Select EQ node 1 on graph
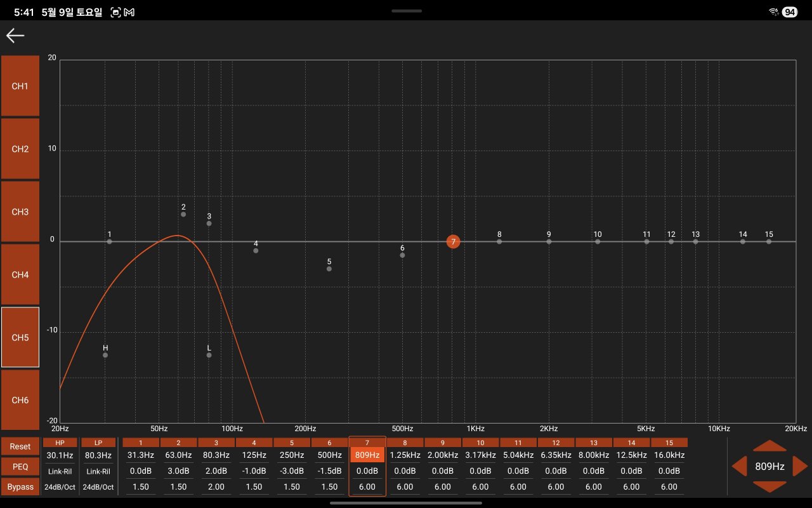The height and width of the screenshot is (508, 812). tap(109, 241)
